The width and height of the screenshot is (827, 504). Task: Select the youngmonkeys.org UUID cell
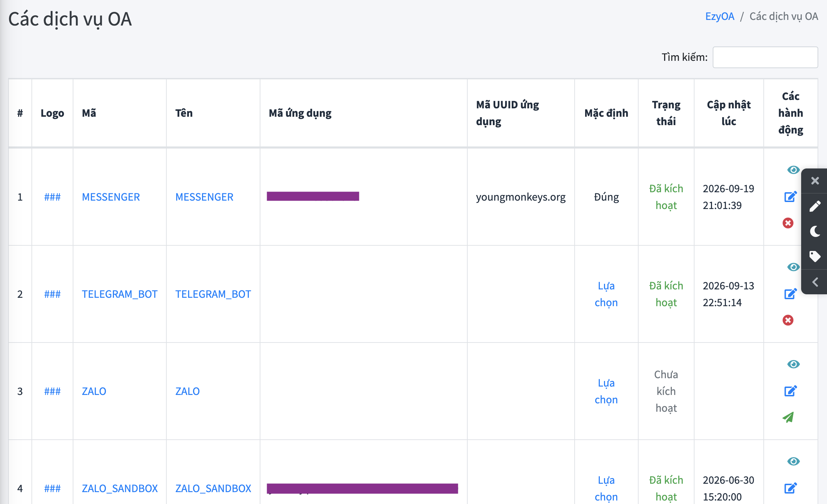point(520,197)
